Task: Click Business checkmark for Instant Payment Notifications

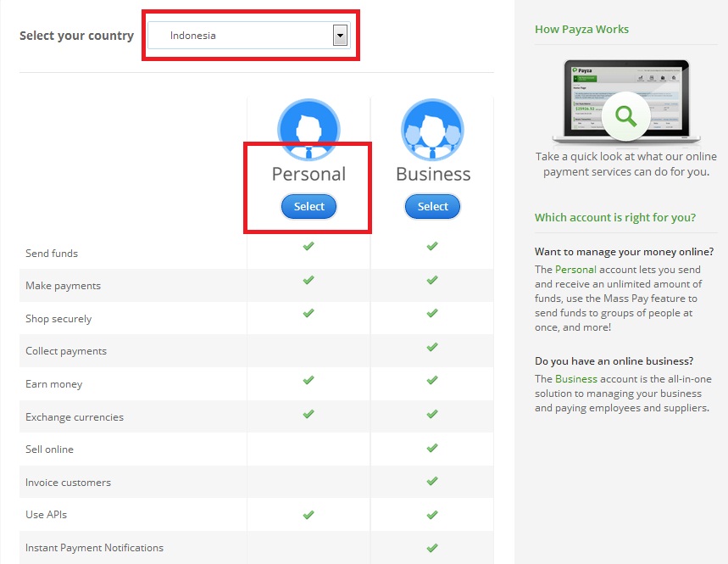Action: point(432,548)
